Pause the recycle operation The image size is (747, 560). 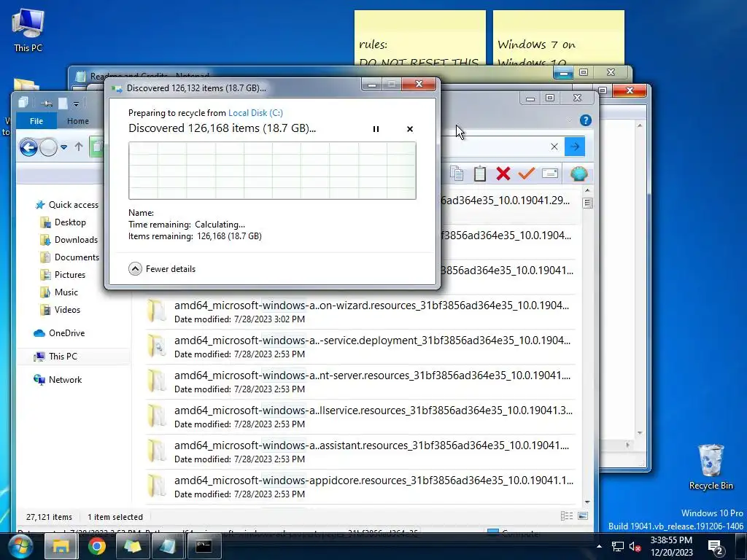coord(376,129)
